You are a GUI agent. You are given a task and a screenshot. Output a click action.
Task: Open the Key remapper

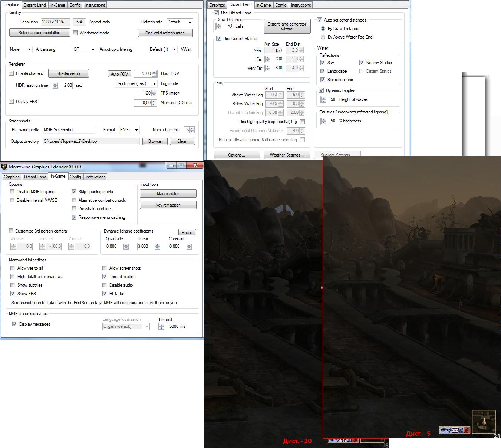tap(168, 205)
